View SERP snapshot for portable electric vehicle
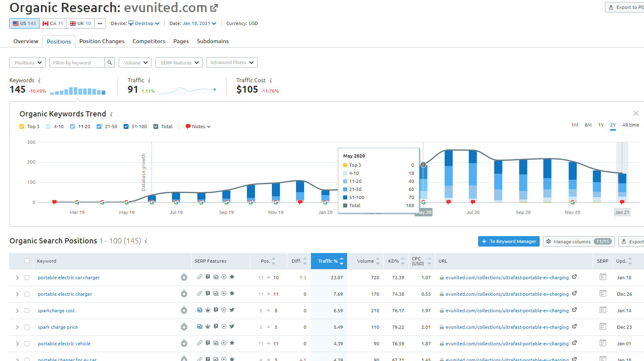The height and width of the screenshot is (361, 644). pos(603,343)
